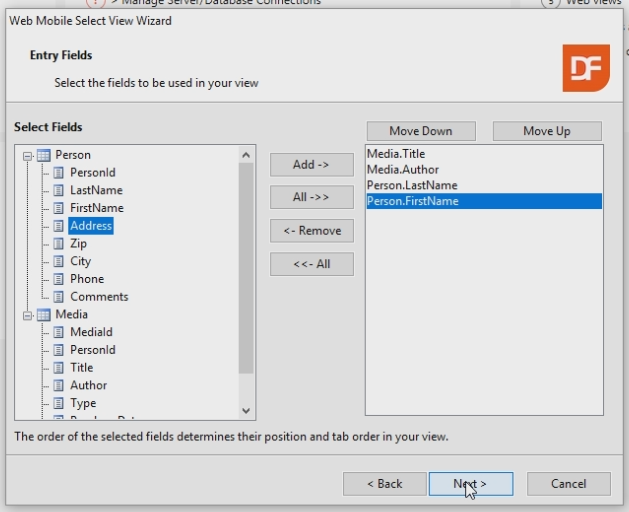Image resolution: width=629 pixels, height=512 pixels.
Task: Select the City field in tree
Action: (x=80, y=261)
